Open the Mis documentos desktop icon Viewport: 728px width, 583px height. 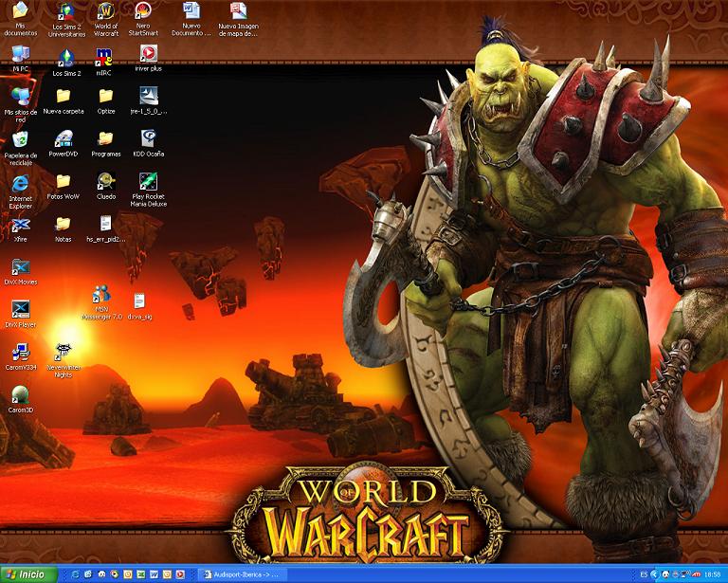tap(21, 19)
